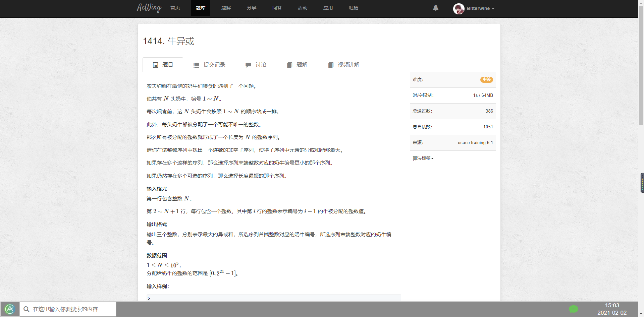The height and width of the screenshot is (317, 644).
Task: Go to 首页 in navigation bar
Action: pos(175,8)
